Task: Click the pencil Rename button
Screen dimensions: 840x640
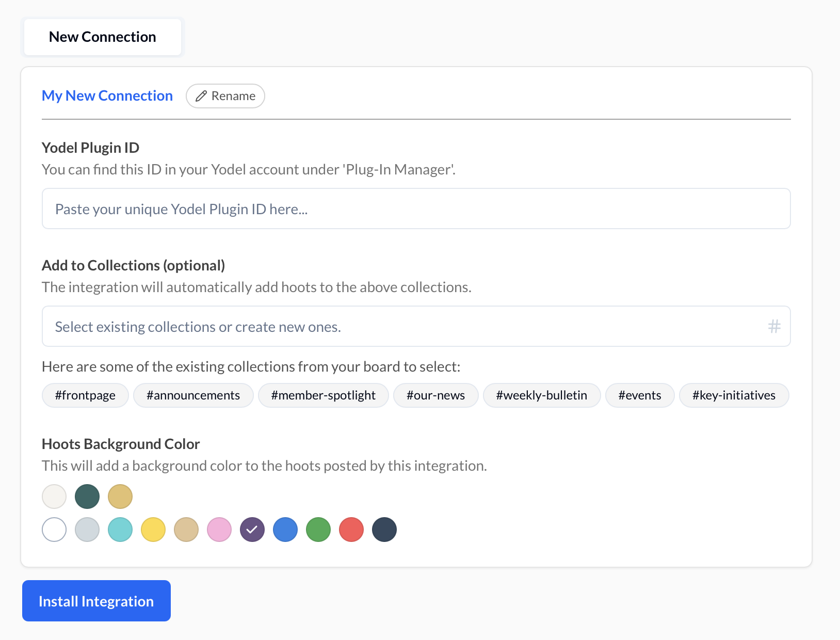Action: click(x=225, y=96)
